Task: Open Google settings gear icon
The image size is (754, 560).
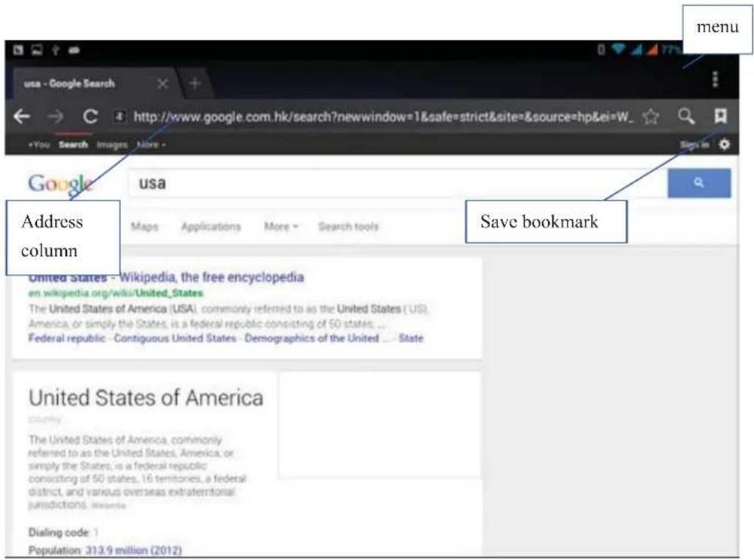Action: coord(724,144)
